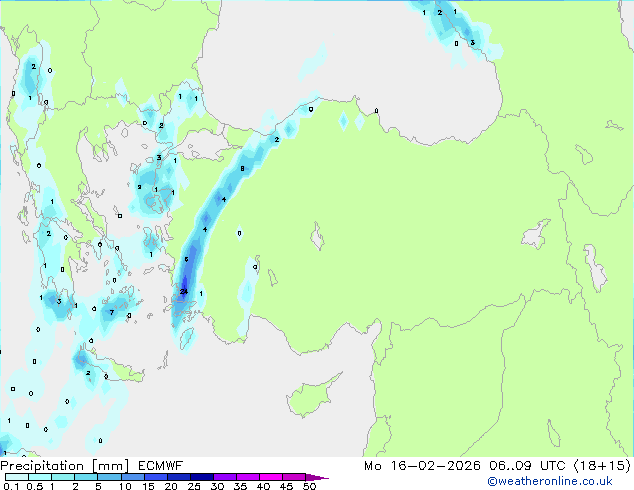Click the '25' legend scale label
The height and width of the screenshot is (490, 634).
click(x=194, y=486)
